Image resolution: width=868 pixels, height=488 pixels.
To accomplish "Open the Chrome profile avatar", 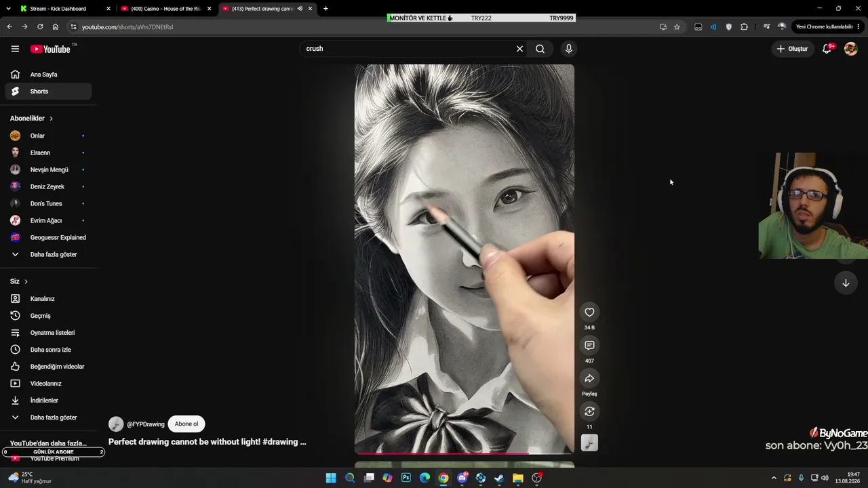I will (x=782, y=26).
